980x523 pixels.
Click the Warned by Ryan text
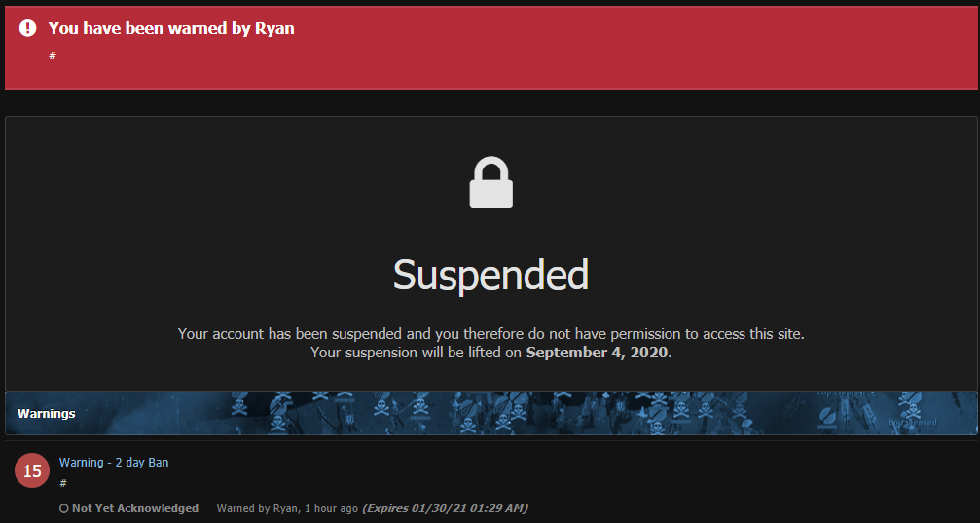tap(256, 508)
